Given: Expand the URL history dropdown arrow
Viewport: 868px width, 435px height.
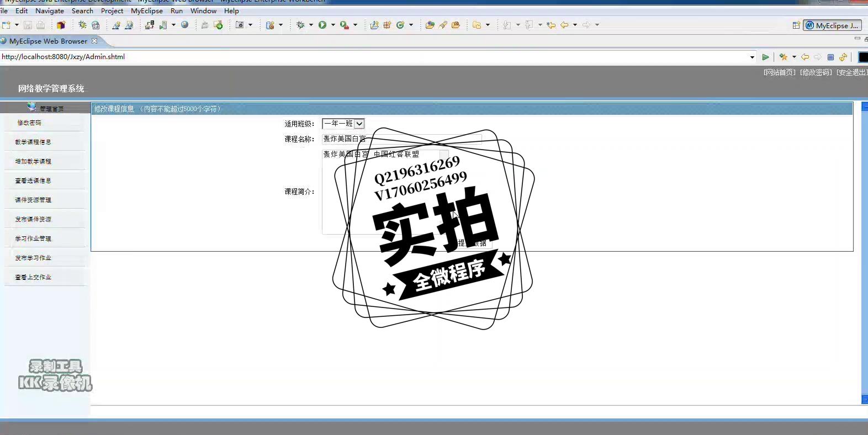Looking at the screenshot, I should pos(752,57).
